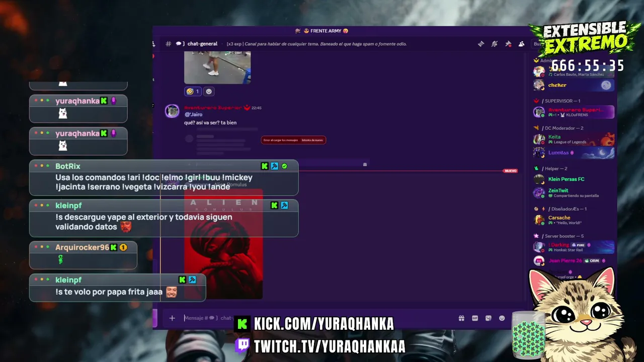Add a reaction to the image message
Viewport: 644px width, 362px height.
pos(209,92)
